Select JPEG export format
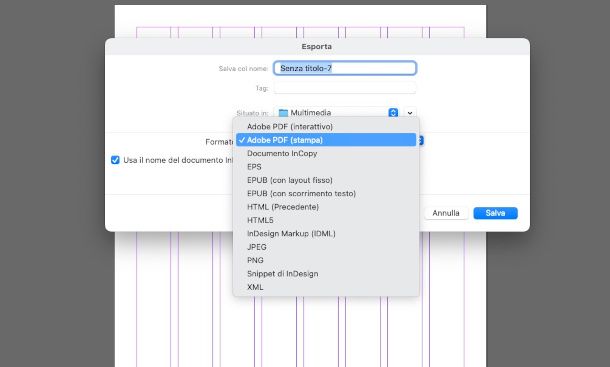The image size is (610, 367). 326,247
